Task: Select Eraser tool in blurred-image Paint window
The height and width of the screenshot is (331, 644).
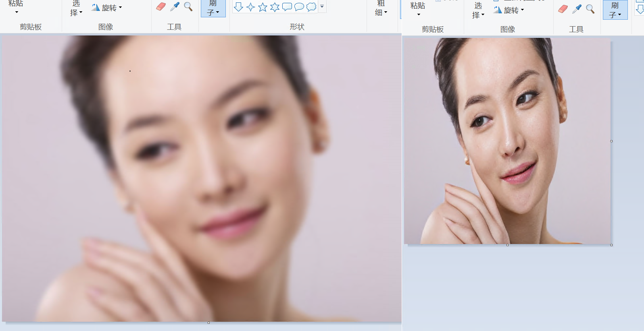Action: (x=161, y=6)
